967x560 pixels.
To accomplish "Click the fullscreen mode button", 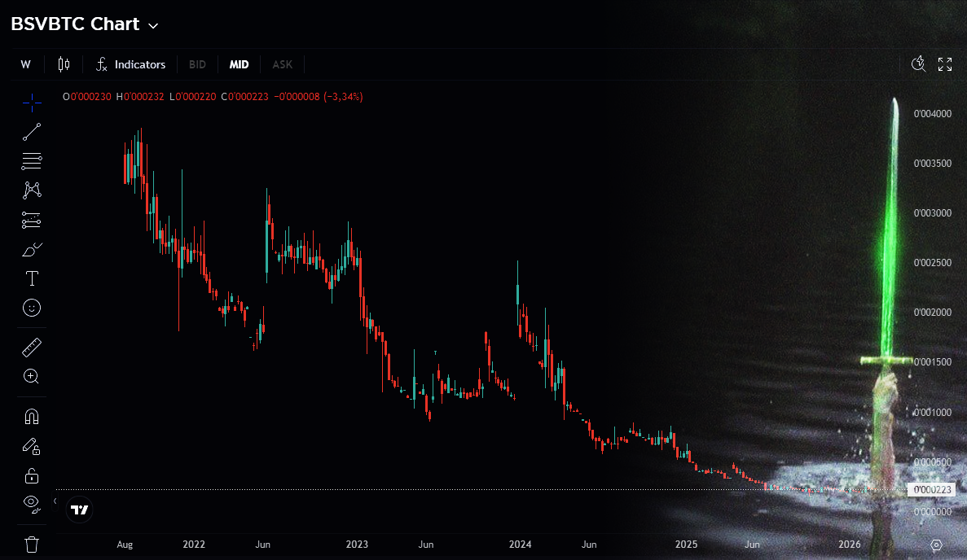I will point(945,64).
